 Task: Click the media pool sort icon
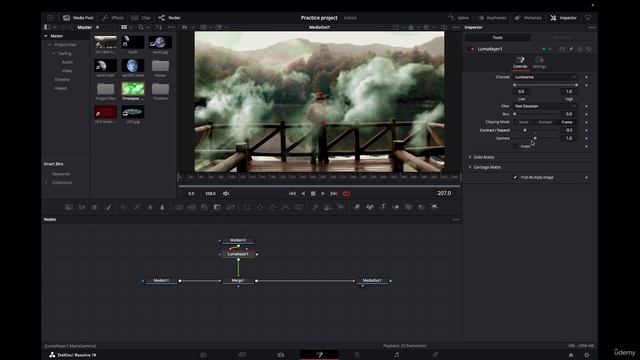pyautogui.click(x=159, y=27)
